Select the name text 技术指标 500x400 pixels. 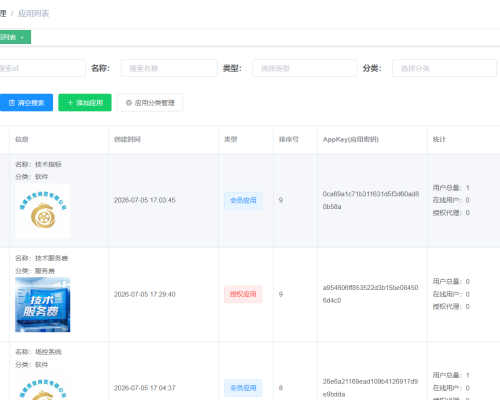pos(48,164)
